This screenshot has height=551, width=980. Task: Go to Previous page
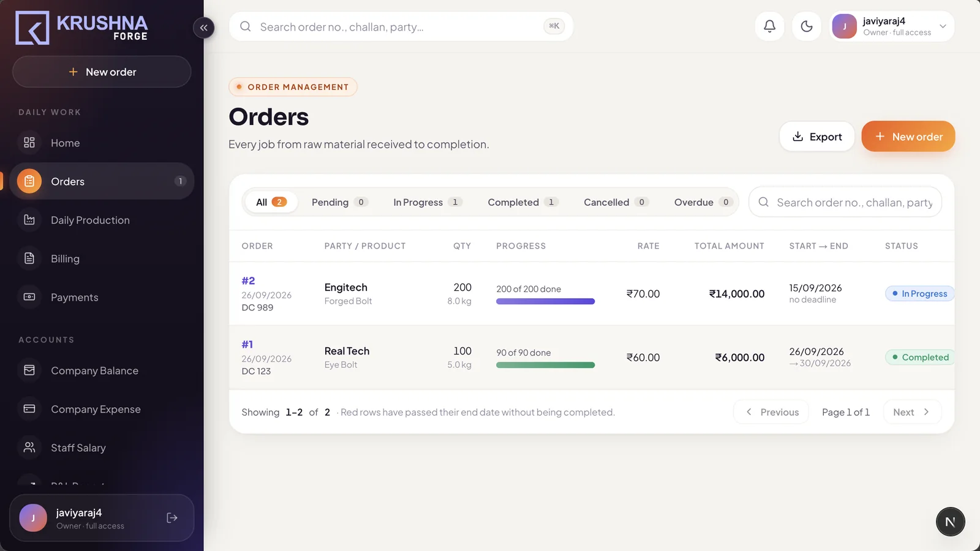point(771,412)
